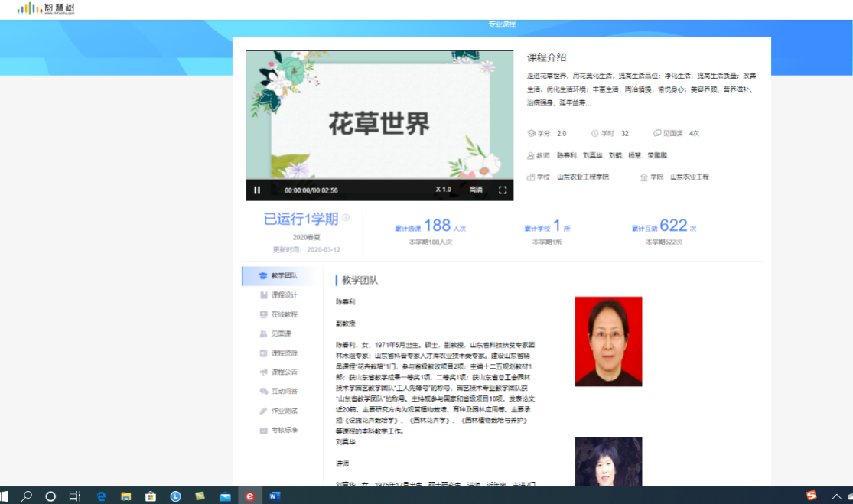Image resolution: width=853 pixels, height=504 pixels.
Task: Select the 教学团队 sidebar tab
Action: 283,275
